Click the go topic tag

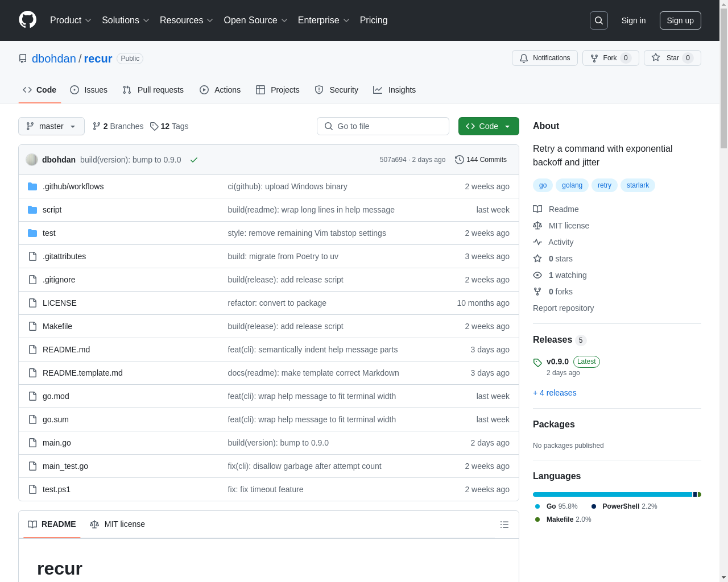pos(543,185)
